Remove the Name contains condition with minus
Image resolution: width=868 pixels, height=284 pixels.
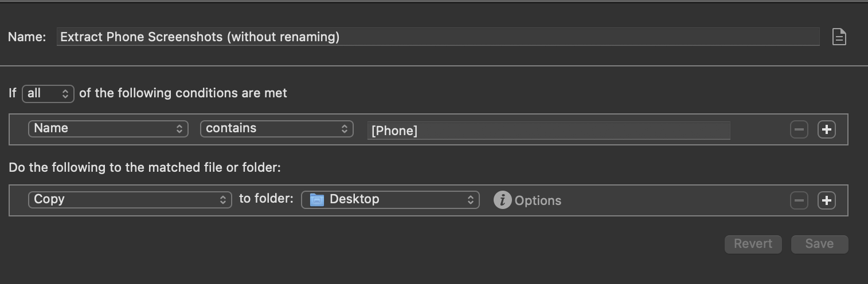point(799,129)
